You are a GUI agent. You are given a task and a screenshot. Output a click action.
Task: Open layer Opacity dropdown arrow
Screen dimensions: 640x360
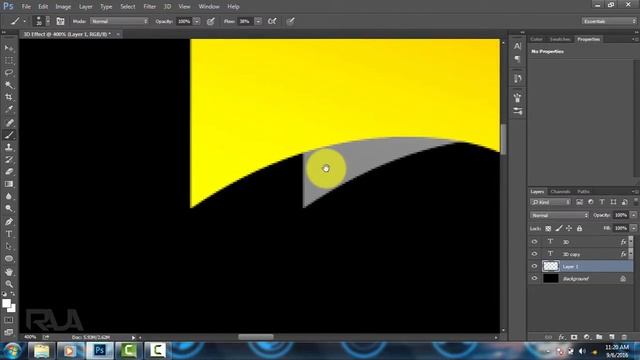(x=633, y=215)
